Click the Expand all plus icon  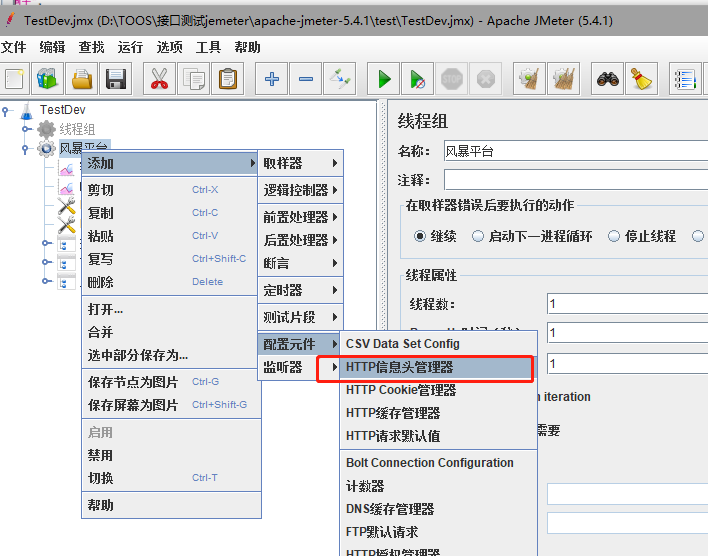click(x=271, y=79)
